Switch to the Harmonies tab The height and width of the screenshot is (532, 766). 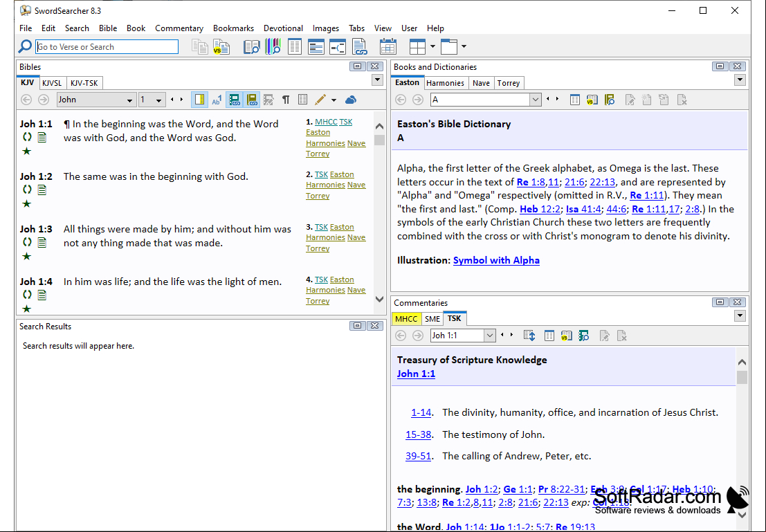(445, 83)
